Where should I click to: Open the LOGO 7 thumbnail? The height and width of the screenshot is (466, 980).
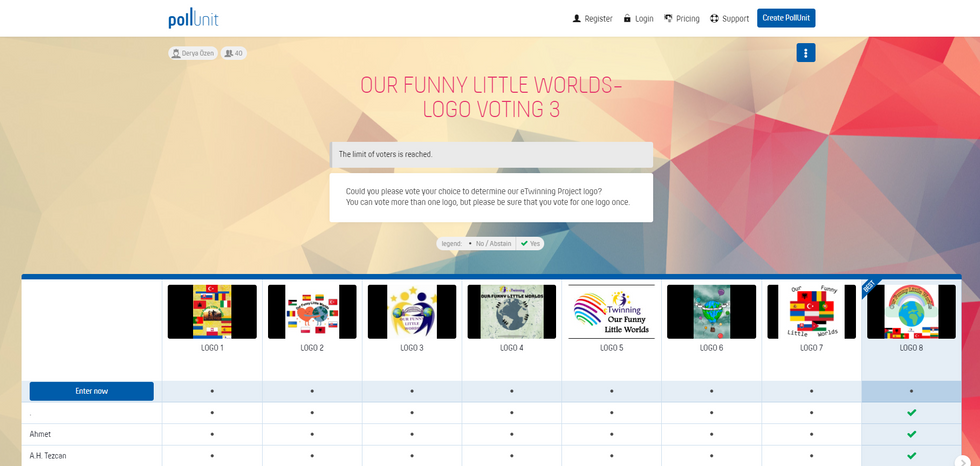[811, 312]
